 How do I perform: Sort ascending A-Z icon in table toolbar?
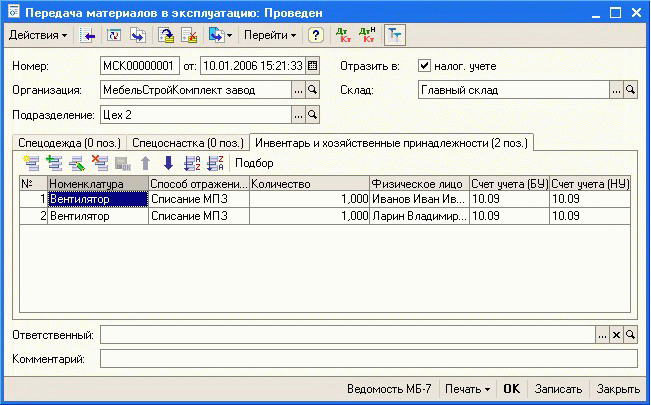click(x=193, y=163)
